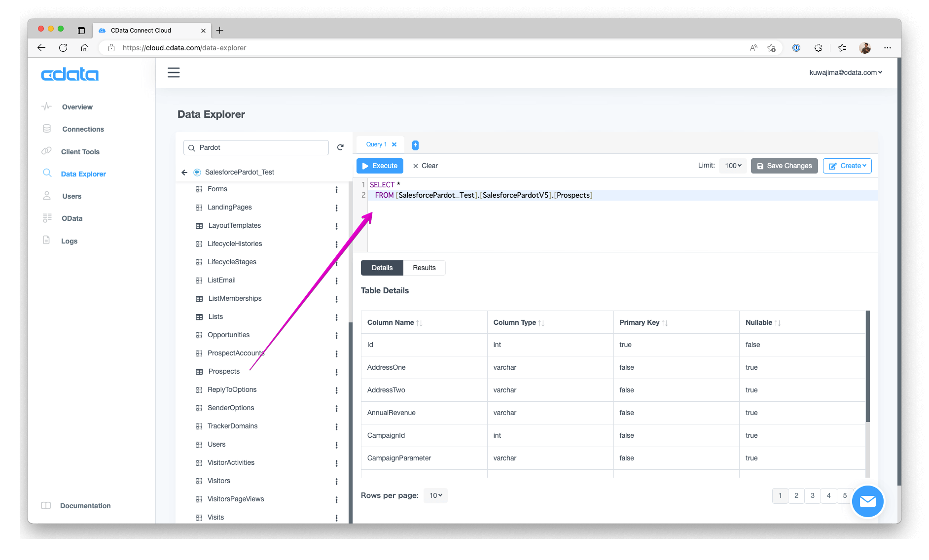
Task: Go back from SalesforcePardot_Test connection
Action: (184, 173)
